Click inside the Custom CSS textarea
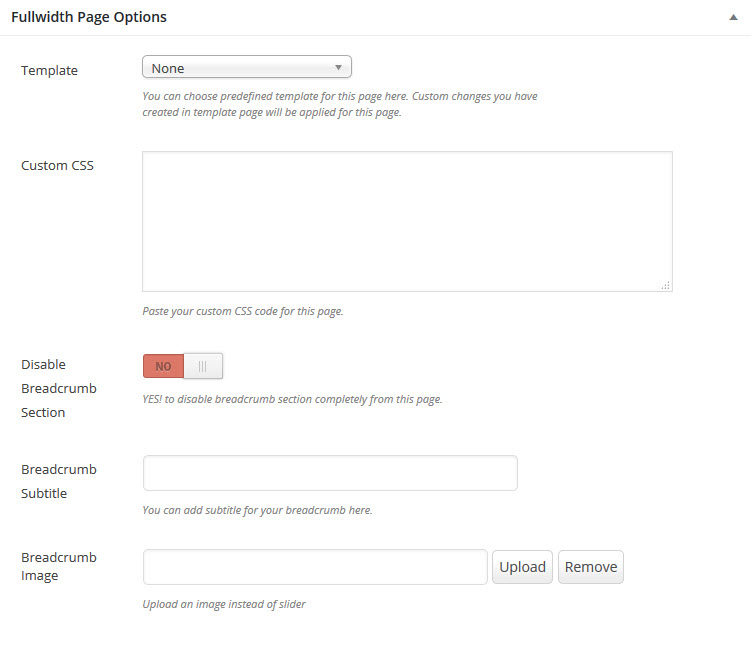 click(407, 221)
